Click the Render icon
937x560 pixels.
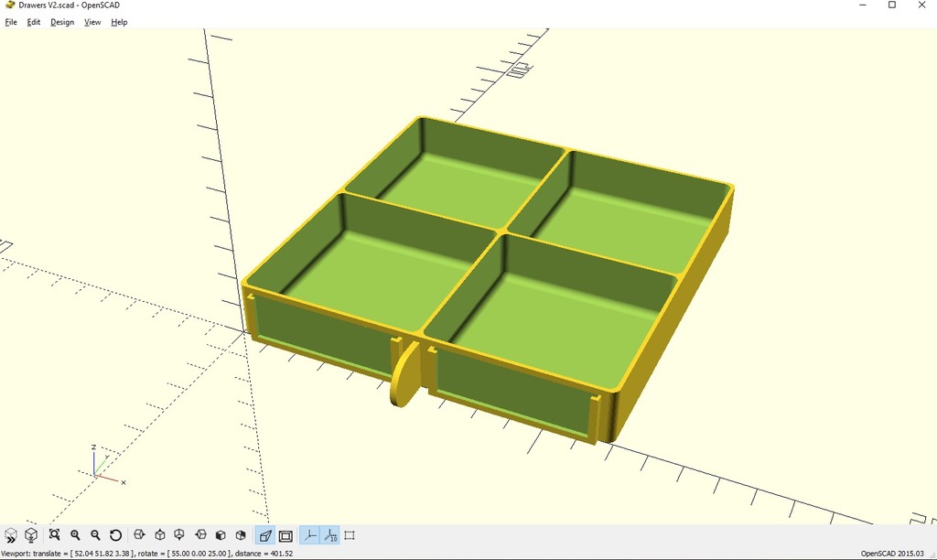tap(31, 535)
